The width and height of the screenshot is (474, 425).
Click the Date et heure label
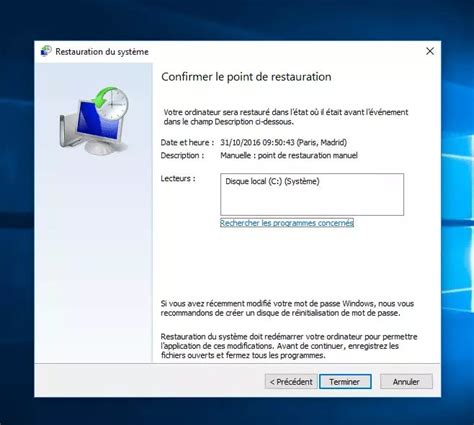[x=187, y=142]
